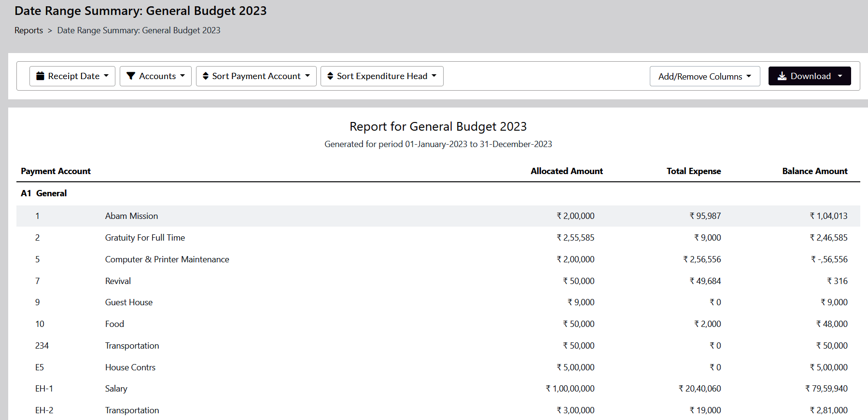Select the Salary account row EH-1

click(116, 389)
